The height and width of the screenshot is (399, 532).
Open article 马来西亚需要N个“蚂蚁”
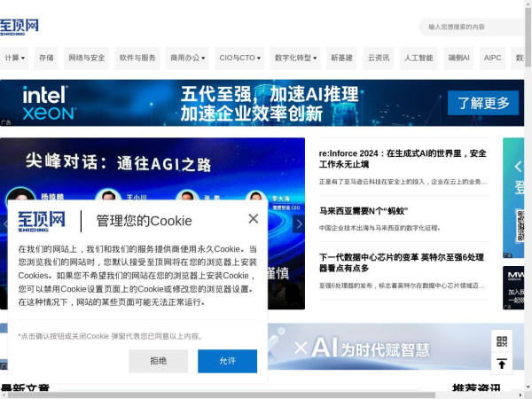(x=364, y=211)
